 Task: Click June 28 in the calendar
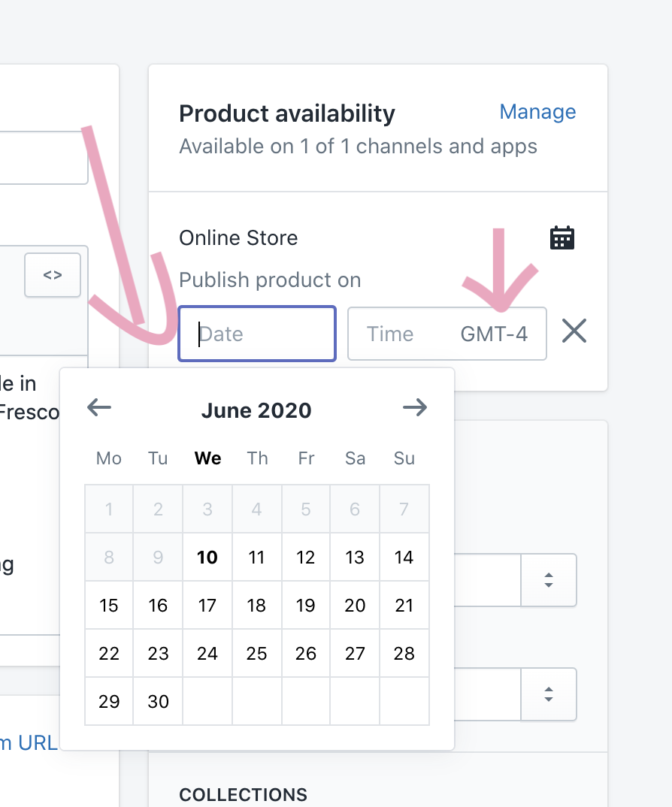point(404,653)
